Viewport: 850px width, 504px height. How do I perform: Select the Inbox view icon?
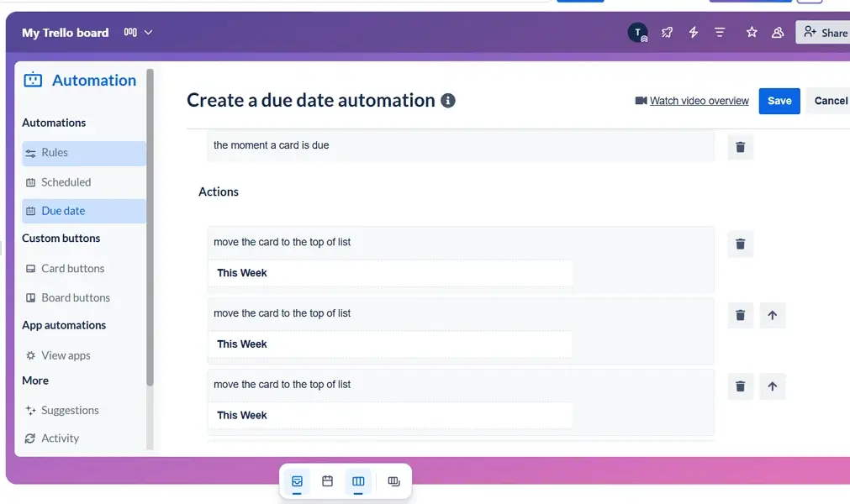click(x=296, y=481)
